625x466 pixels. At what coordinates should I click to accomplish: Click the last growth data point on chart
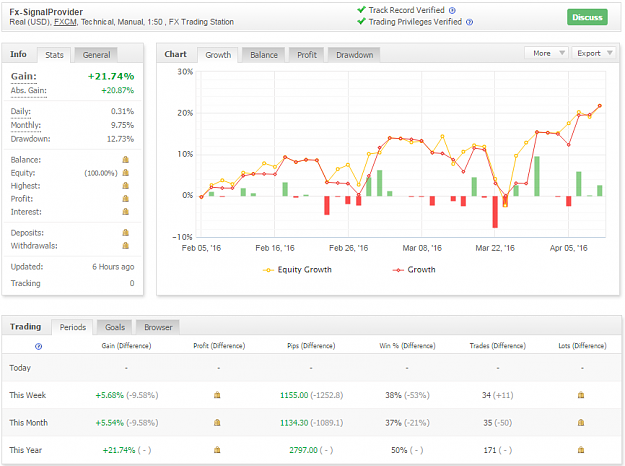tap(599, 106)
